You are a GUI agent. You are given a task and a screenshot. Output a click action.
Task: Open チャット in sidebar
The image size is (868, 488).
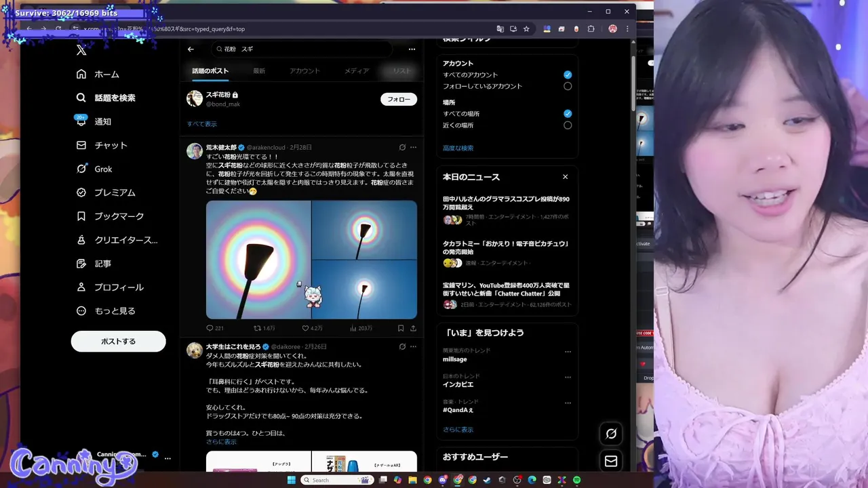(102, 145)
